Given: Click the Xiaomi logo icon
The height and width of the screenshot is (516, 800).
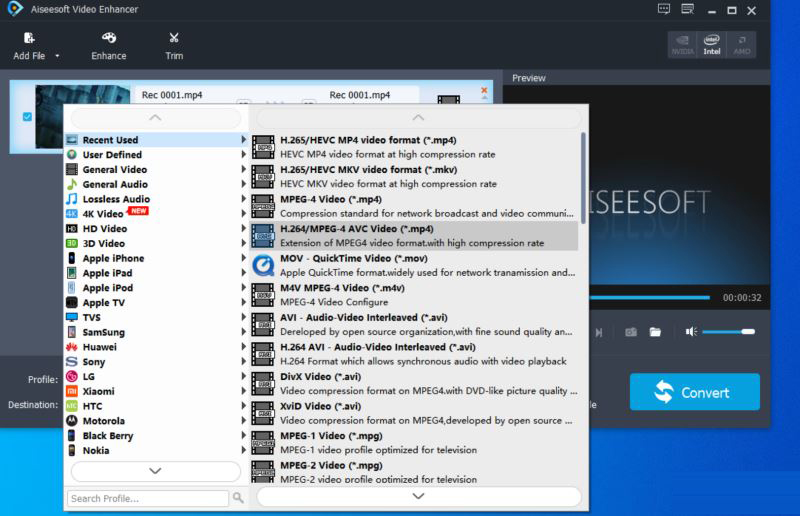Looking at the screenshot, I should [x=72, y=391].
